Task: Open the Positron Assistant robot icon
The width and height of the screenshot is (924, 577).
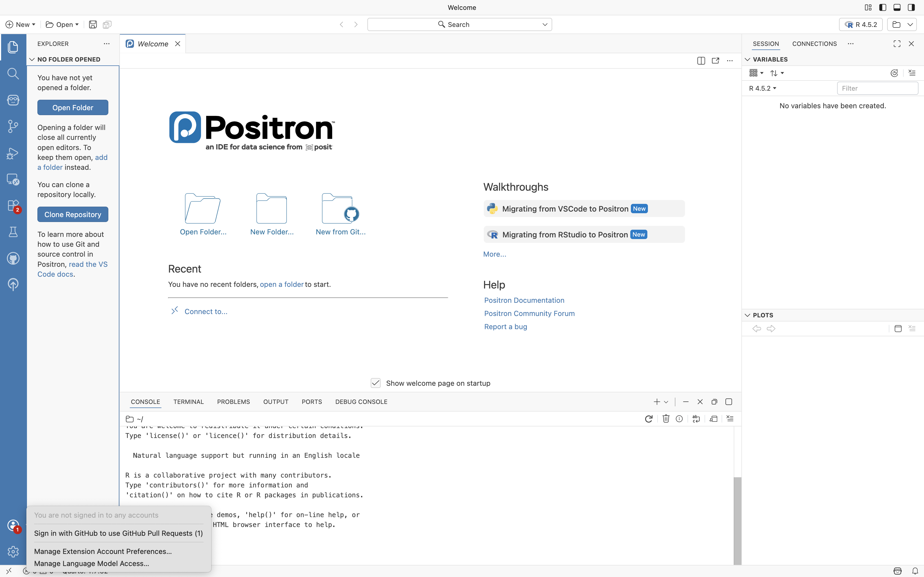Action: [x=13, y=100]
